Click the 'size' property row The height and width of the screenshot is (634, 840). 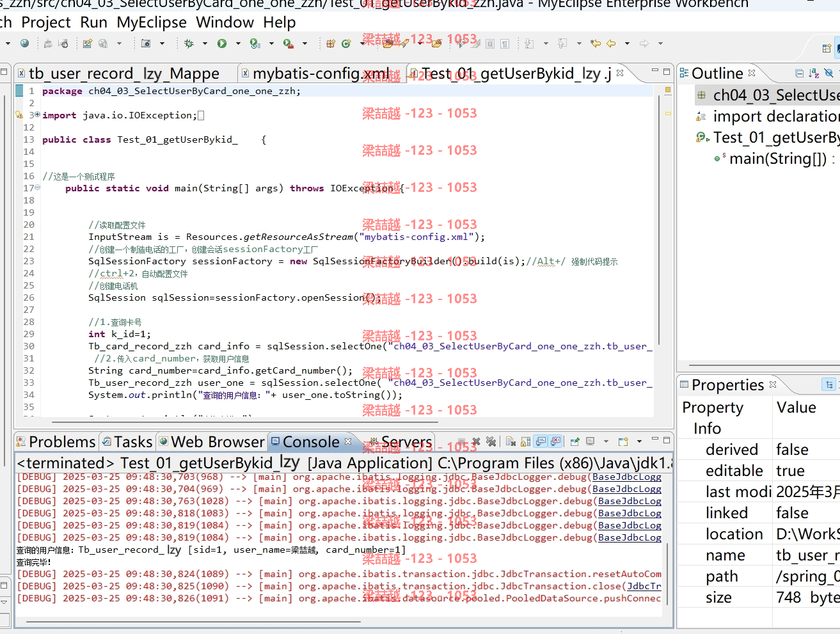(759, 598)
